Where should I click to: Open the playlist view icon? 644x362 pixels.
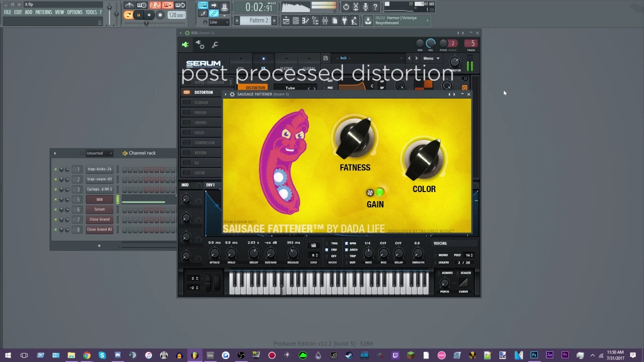286,21
